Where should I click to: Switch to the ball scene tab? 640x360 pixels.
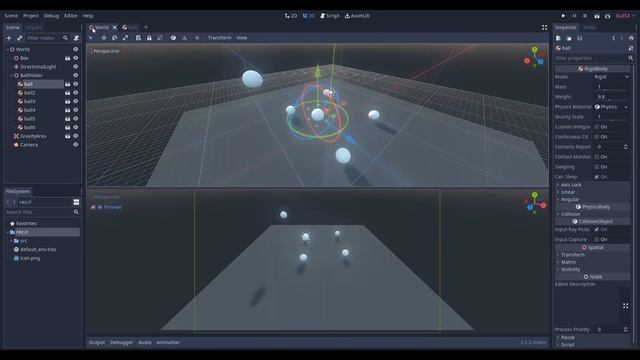point(130,27)
